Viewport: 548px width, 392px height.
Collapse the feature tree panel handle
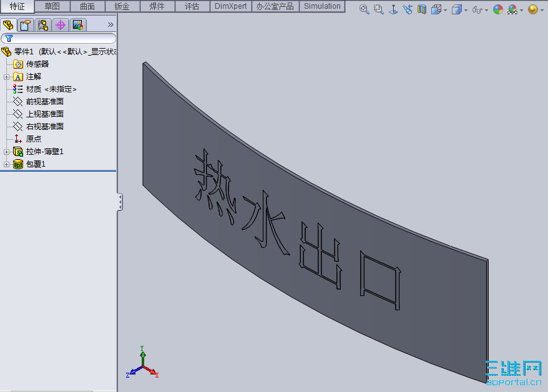[x=120, y=202]
